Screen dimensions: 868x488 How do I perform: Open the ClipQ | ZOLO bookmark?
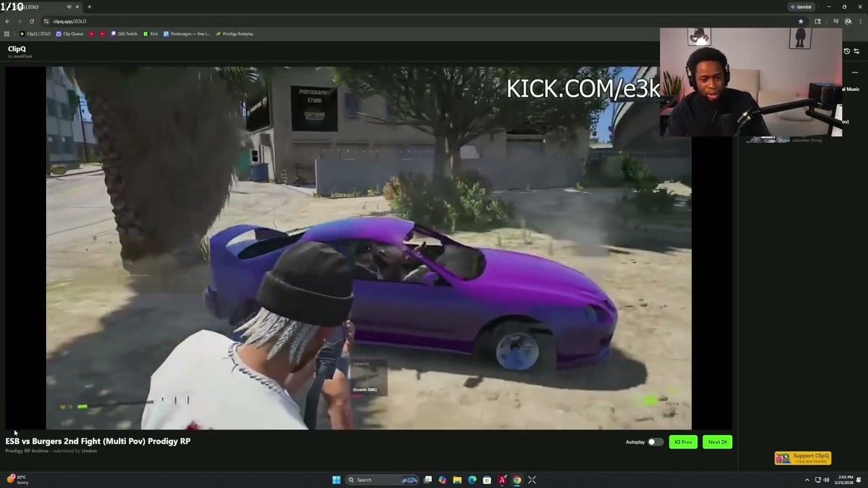(35, 34)
